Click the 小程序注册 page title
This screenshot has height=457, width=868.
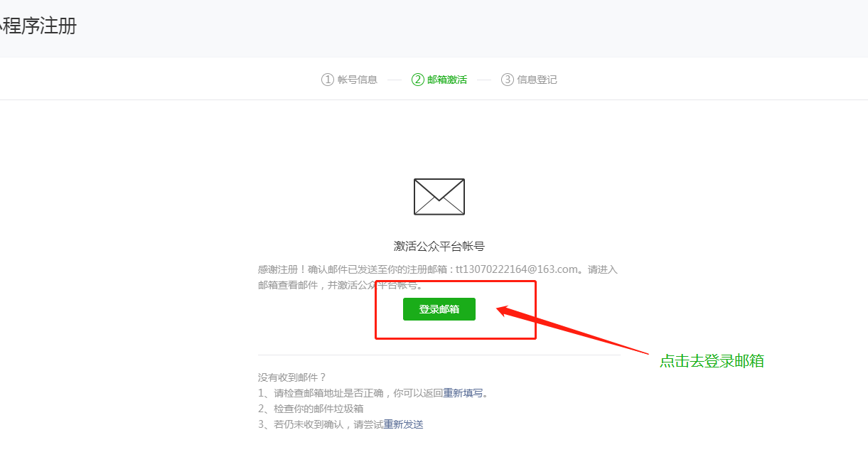point(38,27)
